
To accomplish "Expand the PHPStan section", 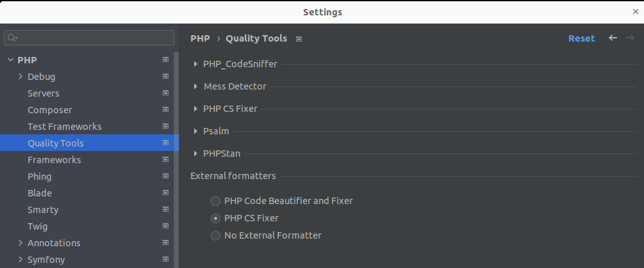I will pyautogui.click(x=195, y=154).
